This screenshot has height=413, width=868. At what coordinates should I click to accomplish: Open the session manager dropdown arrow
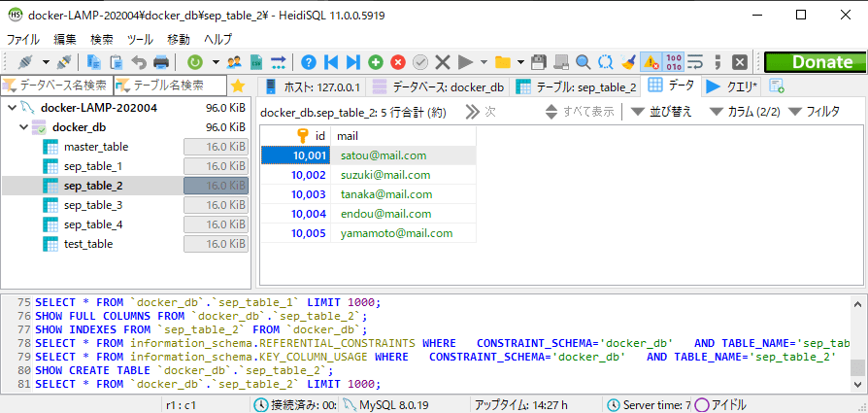click(46, 62)
